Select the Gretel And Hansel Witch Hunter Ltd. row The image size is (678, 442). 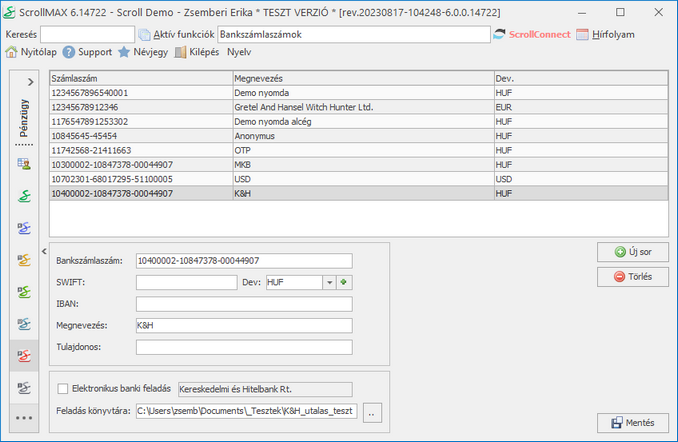click(358, 107)
